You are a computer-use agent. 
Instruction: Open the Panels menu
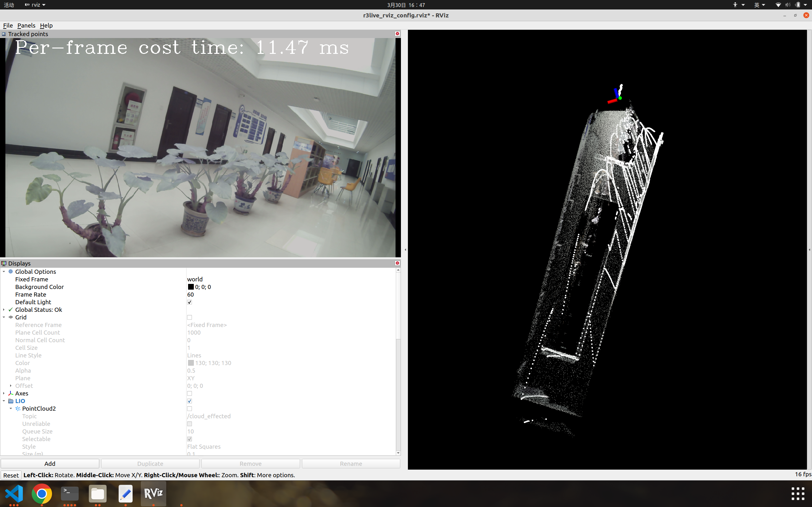[26, 25]
